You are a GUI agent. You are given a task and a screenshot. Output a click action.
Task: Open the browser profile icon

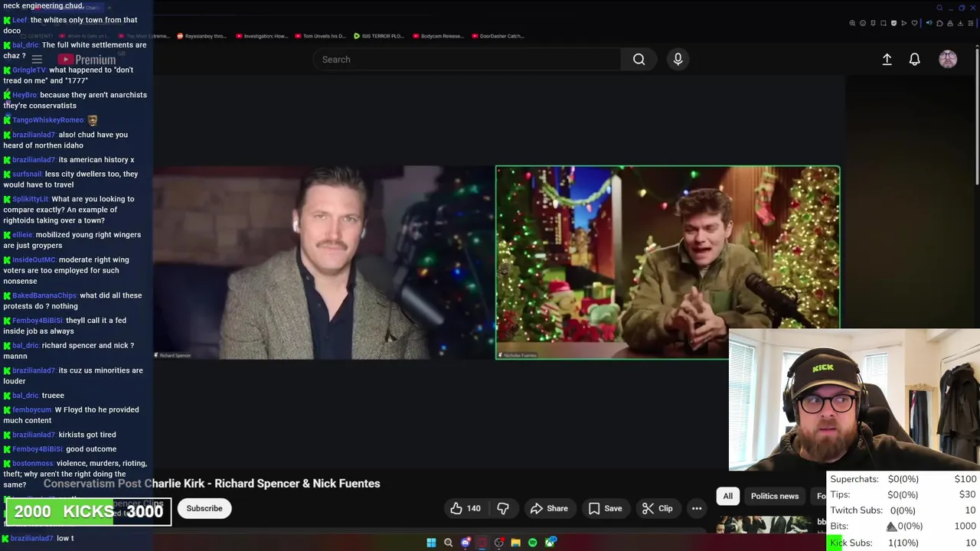click(950, 23)
